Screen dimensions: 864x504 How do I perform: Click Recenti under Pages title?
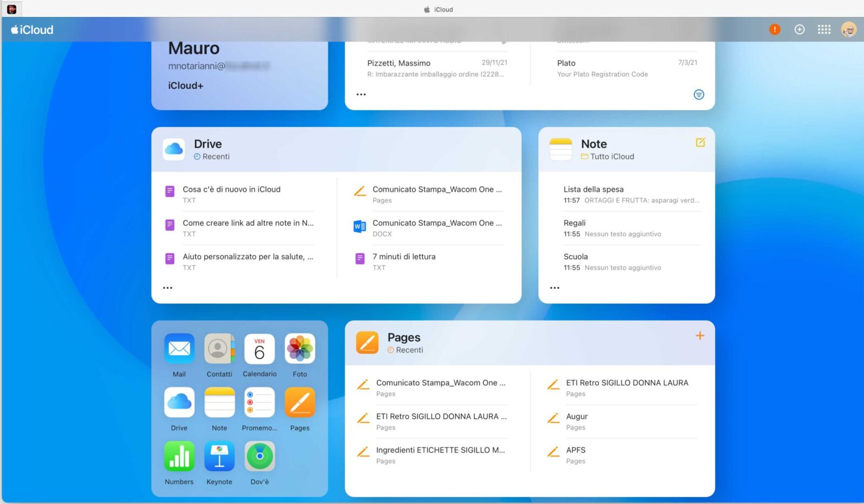coord(406,350)
